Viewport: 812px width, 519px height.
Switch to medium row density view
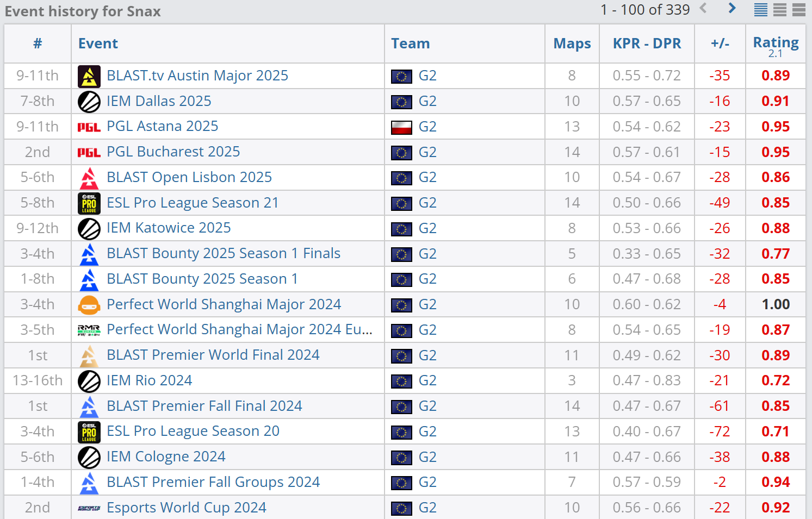tap(780, 10)
